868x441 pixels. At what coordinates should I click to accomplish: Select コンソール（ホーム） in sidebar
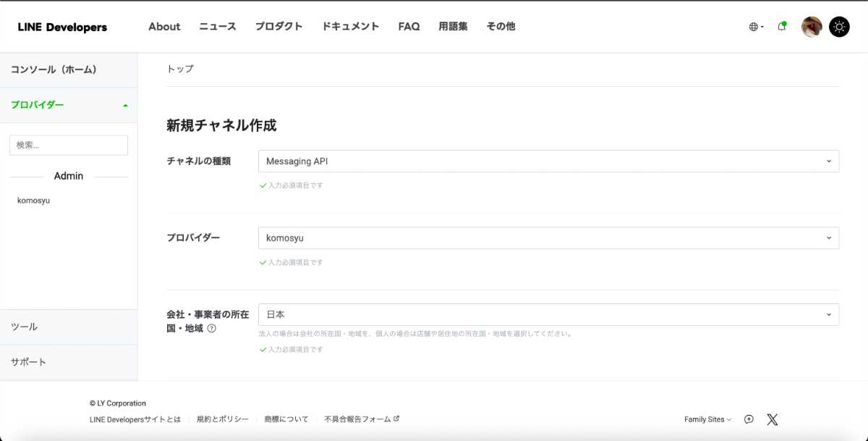tap(69, 70)
